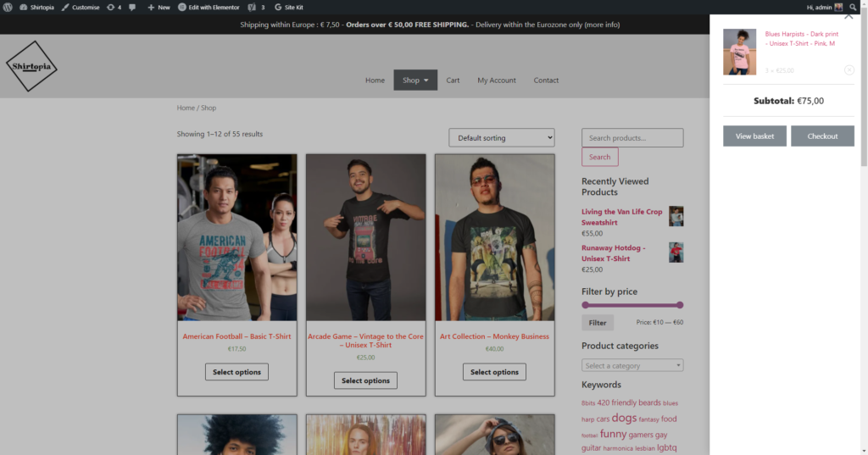Image resolution: width=868 pixels, height=455 pixels.
Task: Open Runaway Hotdog - Unisex T-Shirt link
Action: click(x=614, y=253)
